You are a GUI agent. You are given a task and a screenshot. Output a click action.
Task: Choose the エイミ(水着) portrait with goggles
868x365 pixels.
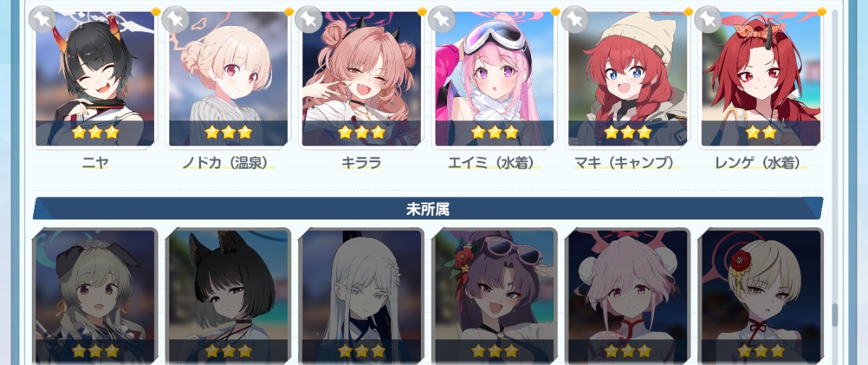(495, 78)
